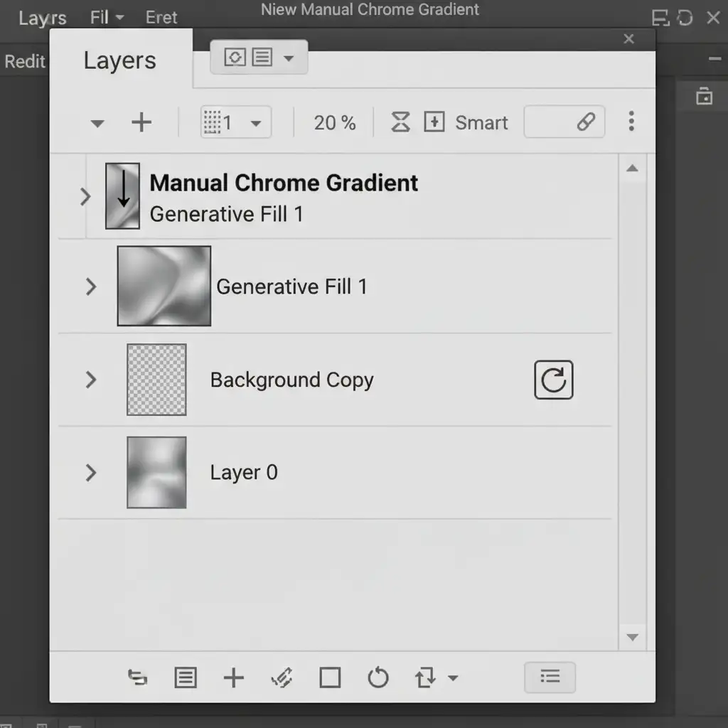Select the Layer 0 thumbnail
This screenshot has height=728, width=728.
[x=156, y=473]
